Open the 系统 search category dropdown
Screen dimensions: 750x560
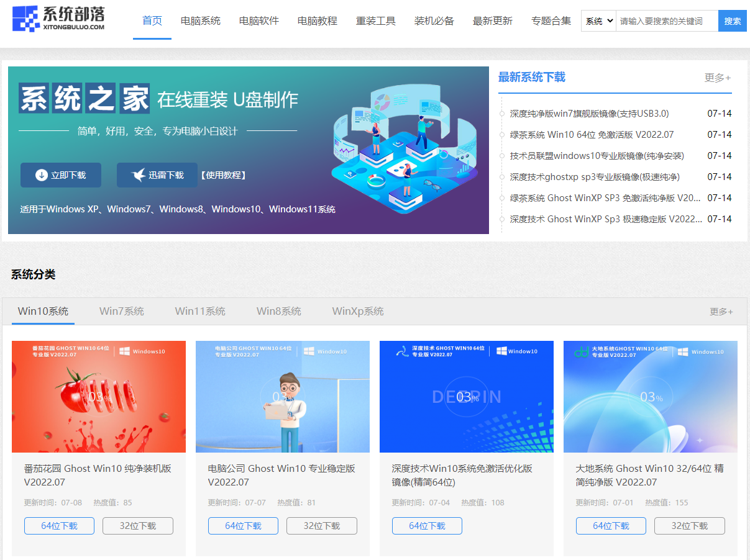pyautogui.click(x=597, y=20)
